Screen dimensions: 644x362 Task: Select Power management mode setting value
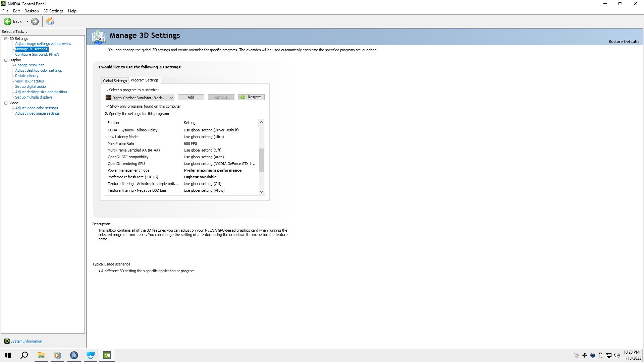213,170
